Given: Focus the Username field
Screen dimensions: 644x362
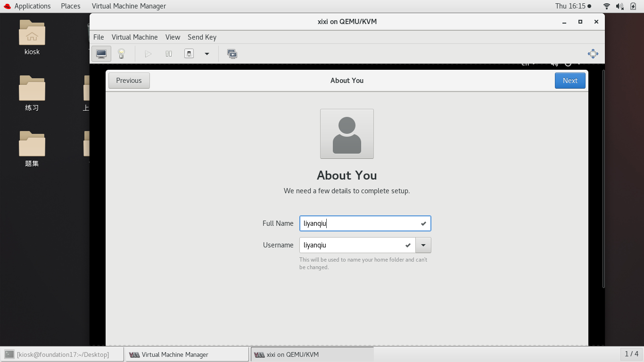Looking at the screenshot, I should (x=357, y=245).
